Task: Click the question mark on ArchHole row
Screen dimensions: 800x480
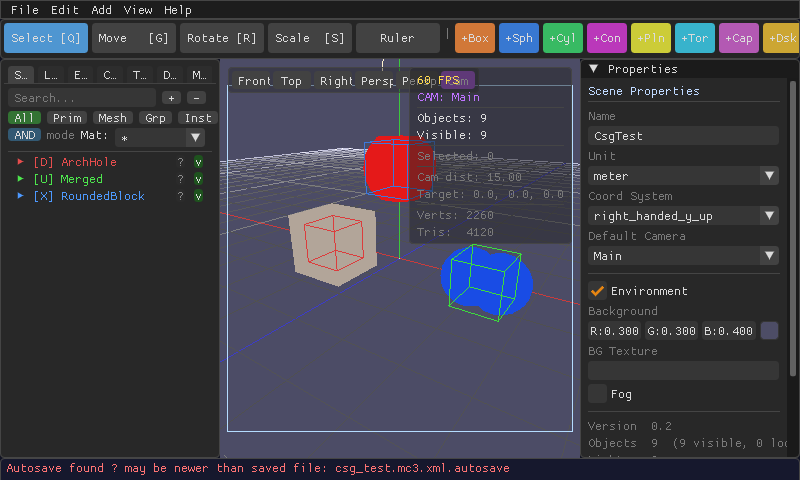Action: [x=180, y=162]
